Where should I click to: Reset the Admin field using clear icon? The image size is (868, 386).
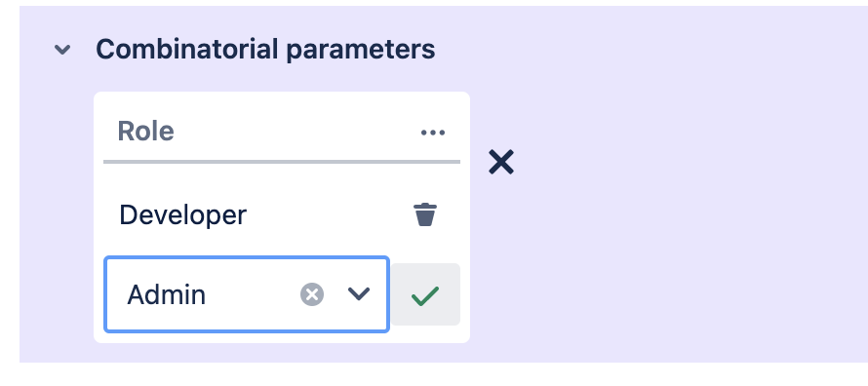(312, 293)
